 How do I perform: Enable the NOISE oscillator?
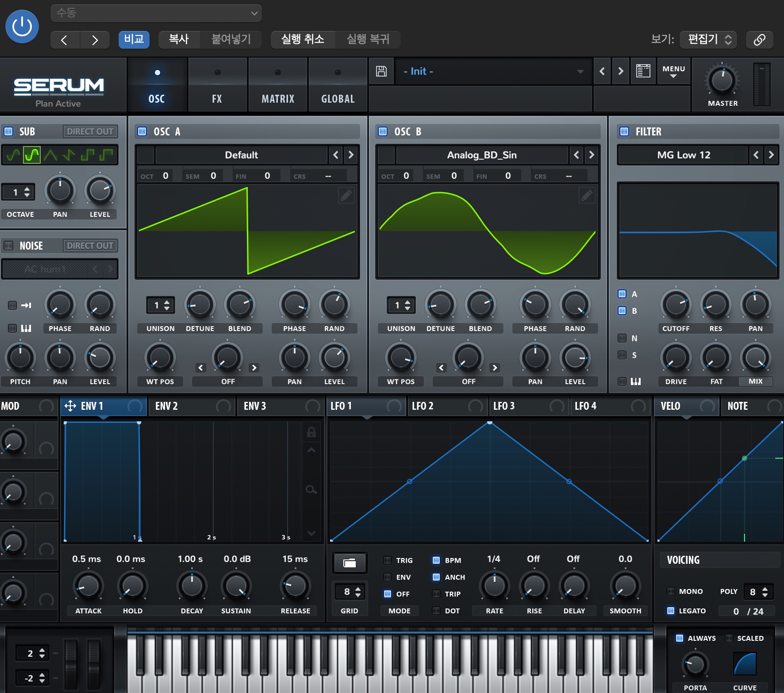point(8,246)
